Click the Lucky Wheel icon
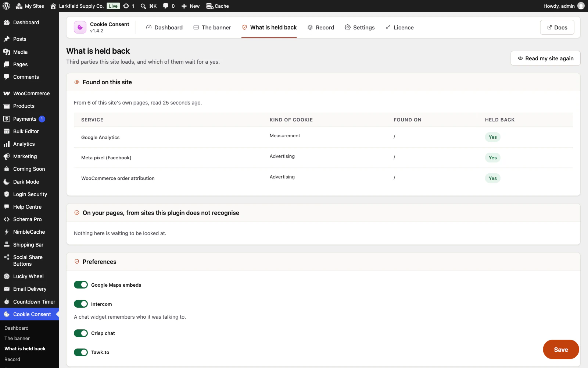Screen dimensions: 588x368 (7, 276)
